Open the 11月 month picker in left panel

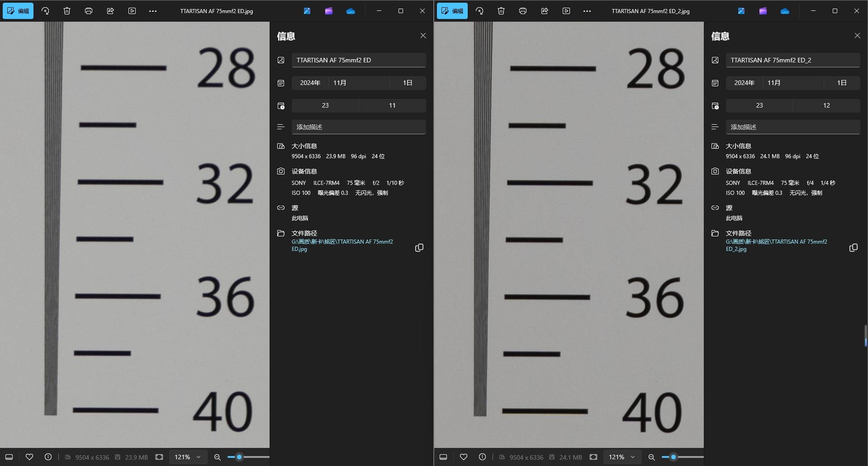coord(358,83)
